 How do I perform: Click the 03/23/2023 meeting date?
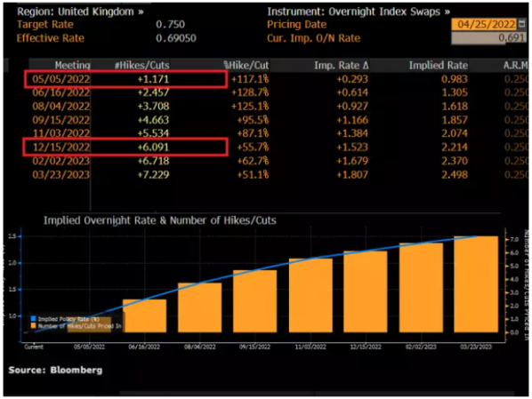(61, 174)
